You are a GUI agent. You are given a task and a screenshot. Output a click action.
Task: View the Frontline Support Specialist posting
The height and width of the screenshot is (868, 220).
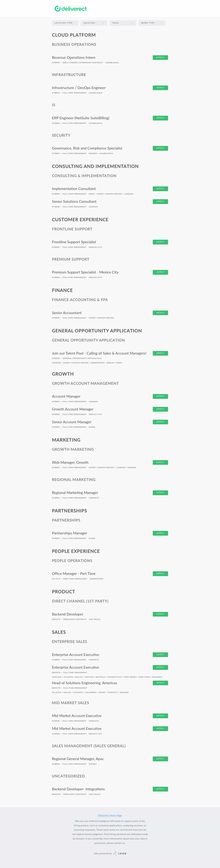click(x=74, y=242)
